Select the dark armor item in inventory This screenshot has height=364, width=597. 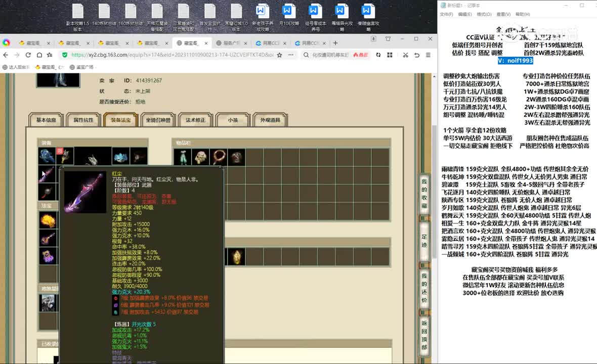236,157
